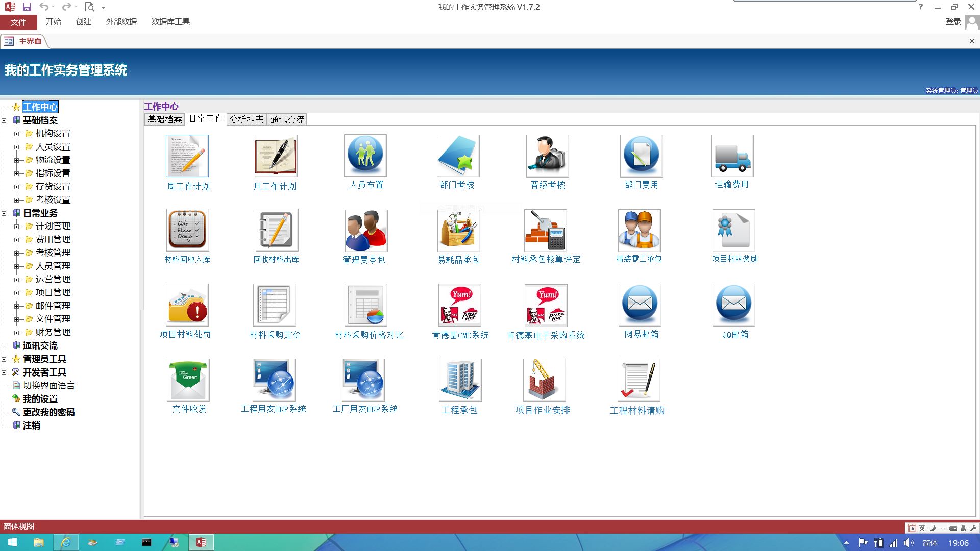Image resolution: width=980 pixels, height=551 pixels.
Task: Click 回收材料出库 notepad icon
Action: point(277,230)
